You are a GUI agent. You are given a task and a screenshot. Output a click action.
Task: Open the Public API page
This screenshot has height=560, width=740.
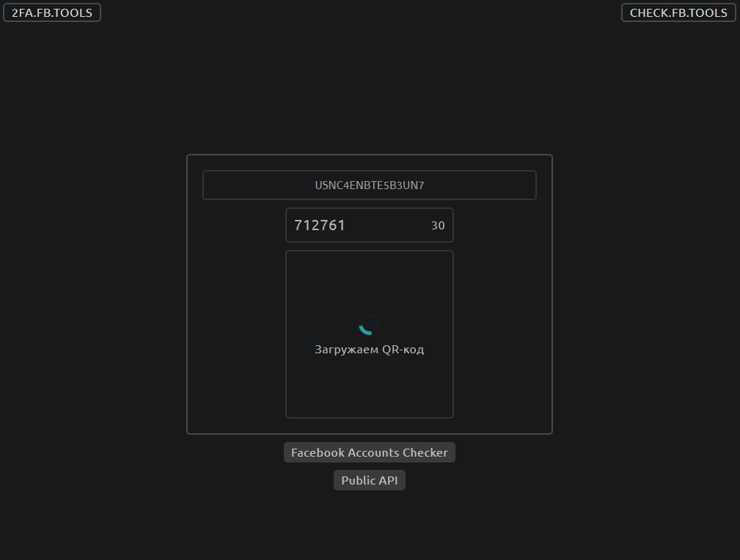[370, 480]
